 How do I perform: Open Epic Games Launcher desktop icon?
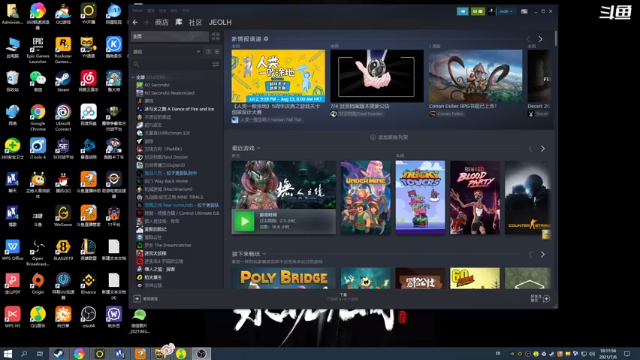(x=38, y=50)
